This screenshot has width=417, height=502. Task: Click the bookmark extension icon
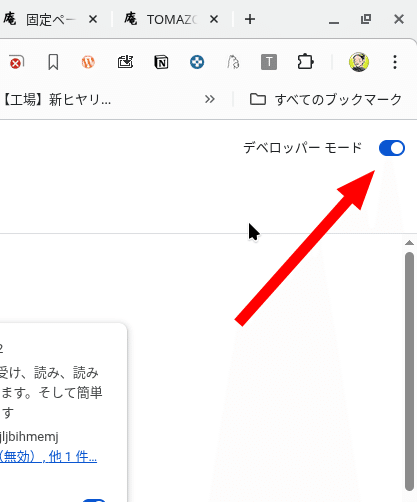[x=53, y=62]
